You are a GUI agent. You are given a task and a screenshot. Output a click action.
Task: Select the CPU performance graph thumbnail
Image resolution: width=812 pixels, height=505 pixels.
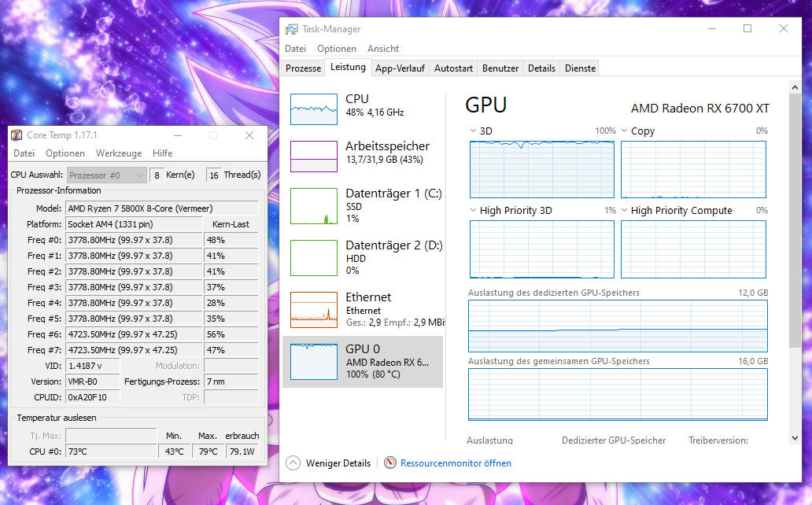[314, 109]
